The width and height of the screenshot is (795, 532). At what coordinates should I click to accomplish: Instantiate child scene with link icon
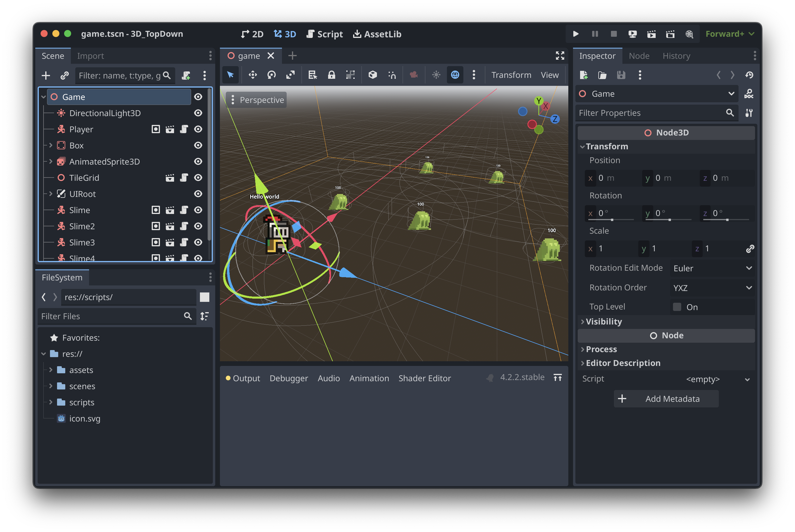(x=64, y=75)
